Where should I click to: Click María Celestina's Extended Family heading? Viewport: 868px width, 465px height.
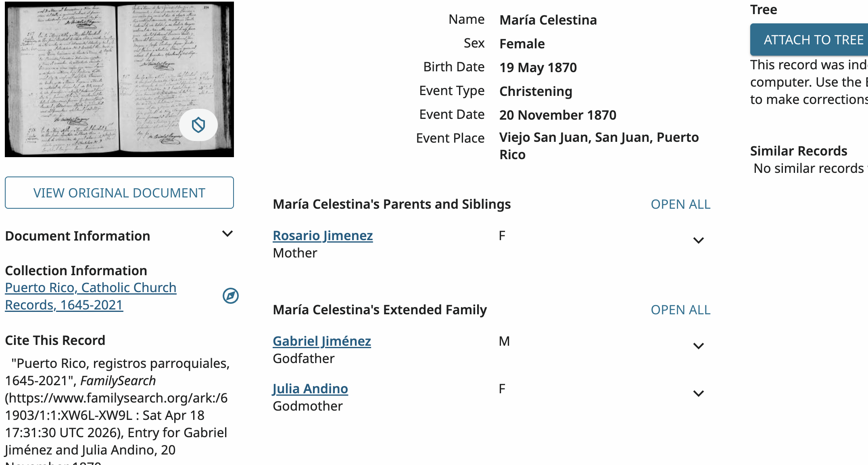pyautogui.click(x=380, y=309)
